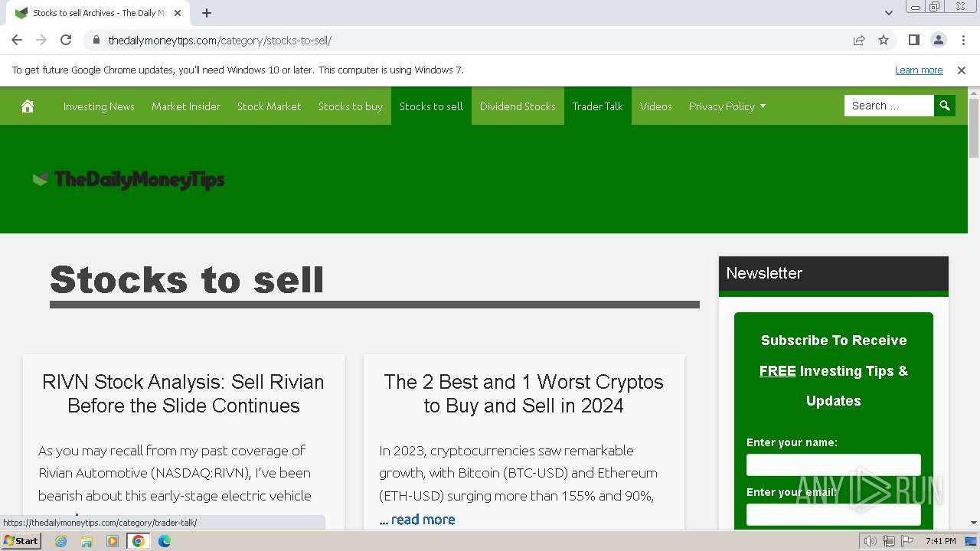Open the taskbar clock 7:41 PM
Screen dimensions: 980x551
click(x=940, y=541)
